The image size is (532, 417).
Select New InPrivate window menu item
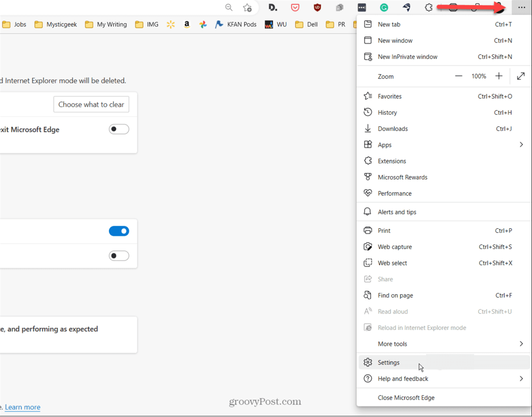point(444,57)
